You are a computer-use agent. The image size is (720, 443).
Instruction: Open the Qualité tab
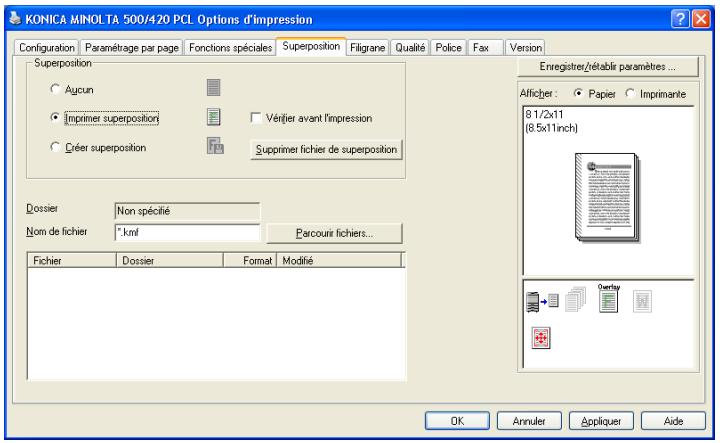pyautogui.click(x=410, y=48)
